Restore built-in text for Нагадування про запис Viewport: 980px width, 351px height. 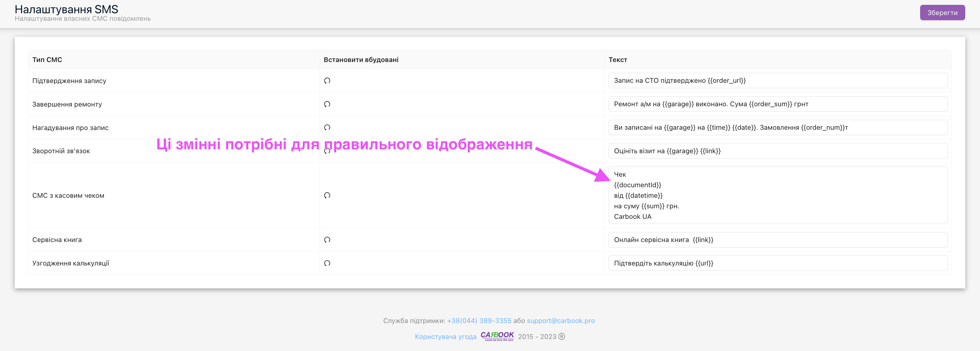click(327, 128)
